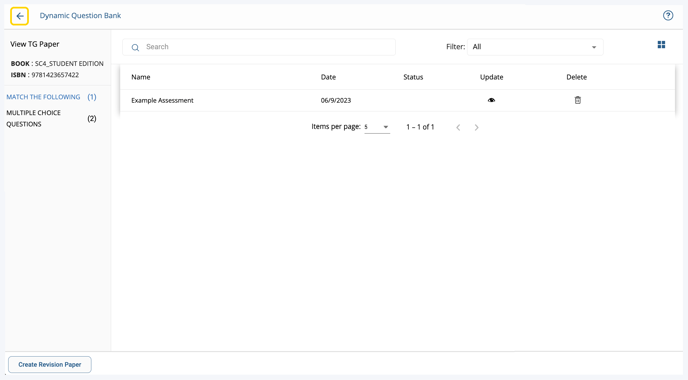Click the back arrow button
Image resolution: width=688 pixels, height=380 pixels.
pyautogui.click(x=19, y=16)
